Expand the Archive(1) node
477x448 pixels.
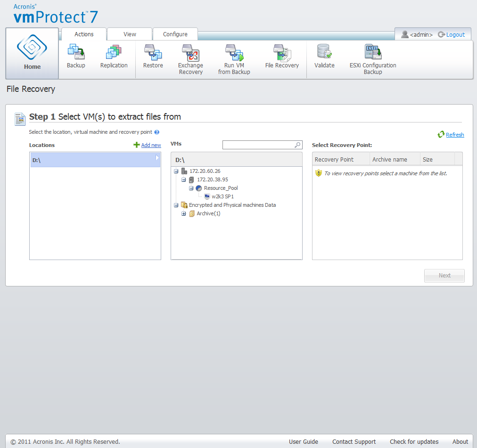click(183, 214)
